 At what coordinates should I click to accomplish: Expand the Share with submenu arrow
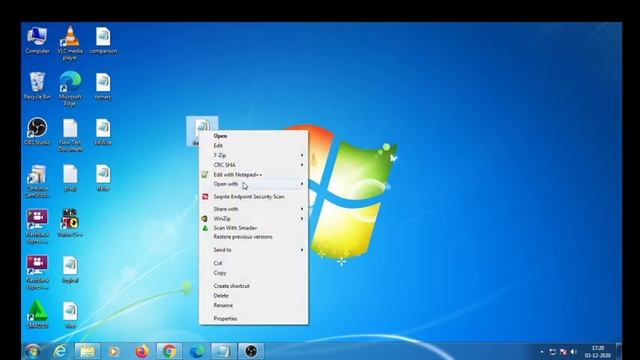tap(302, 209)
